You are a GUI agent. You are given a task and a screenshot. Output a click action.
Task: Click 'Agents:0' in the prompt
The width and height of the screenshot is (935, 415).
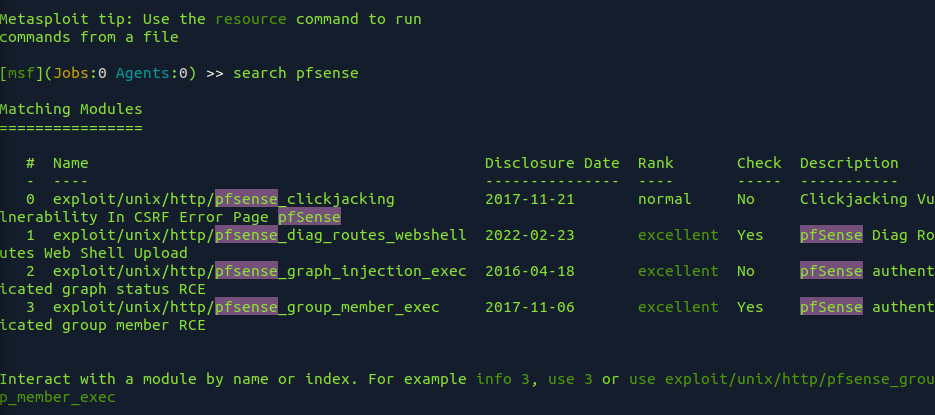coord(152,73)
